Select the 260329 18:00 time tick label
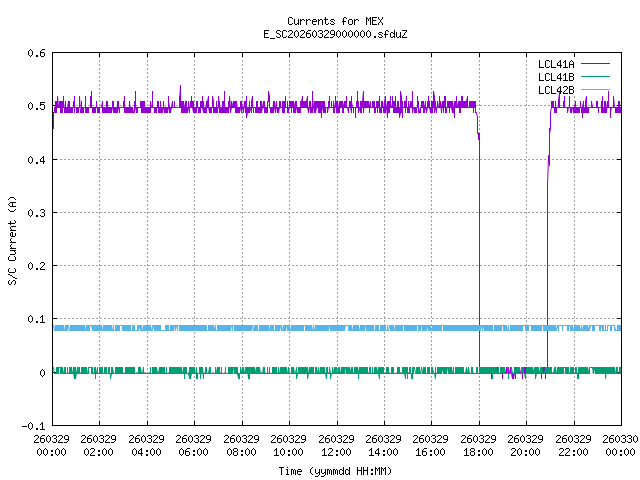Screen dimensions: 640x480 pyautogui.click(x=479, y=445)
